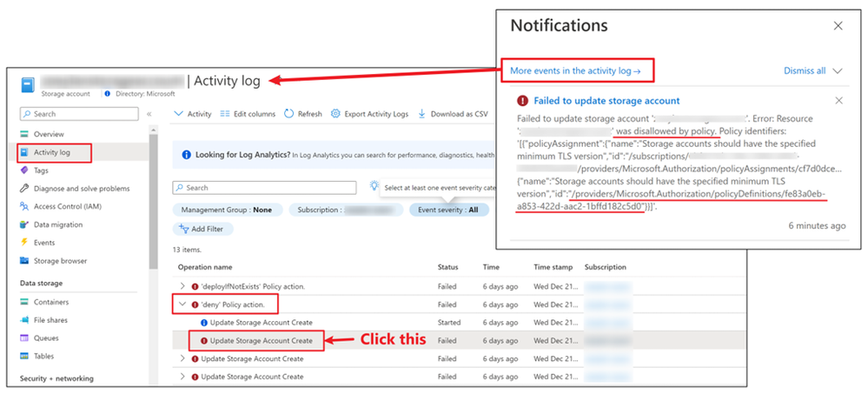Viewport: 868px width, 401px height.
Task: Expand the last Update Storage Account Create row
Action: (x=182, y=377)
